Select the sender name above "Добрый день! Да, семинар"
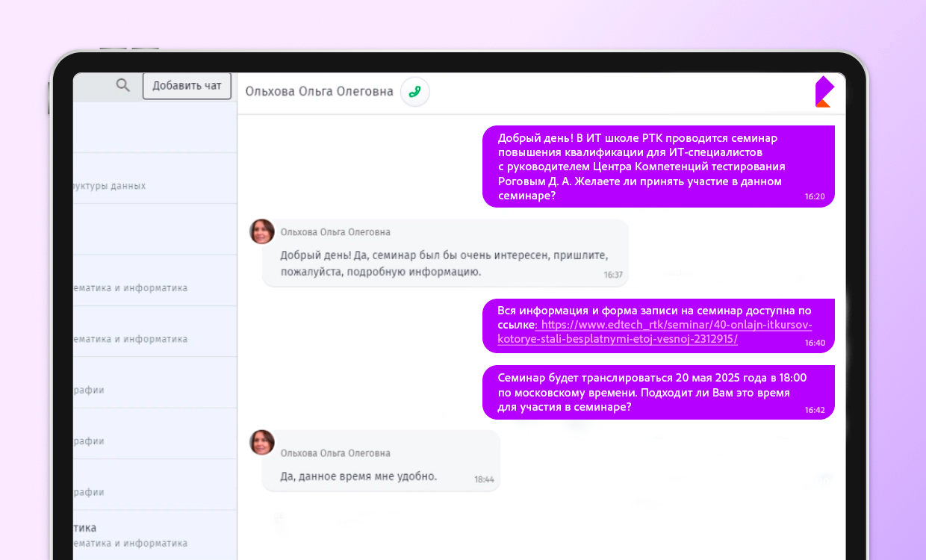This screenshot has width=926, height=560. click(x=335, y=232)
